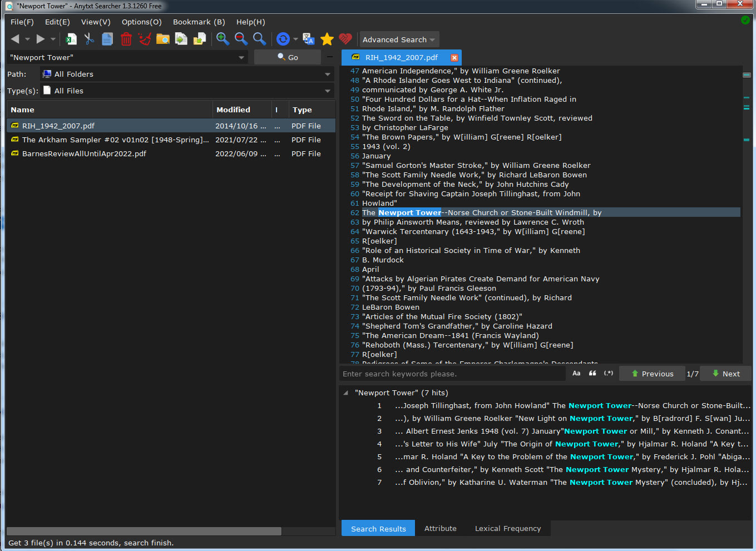Click the yellow star bookmark icon
Image resolution: width=756 pixels, height=551 pixels.
[327, 39]
